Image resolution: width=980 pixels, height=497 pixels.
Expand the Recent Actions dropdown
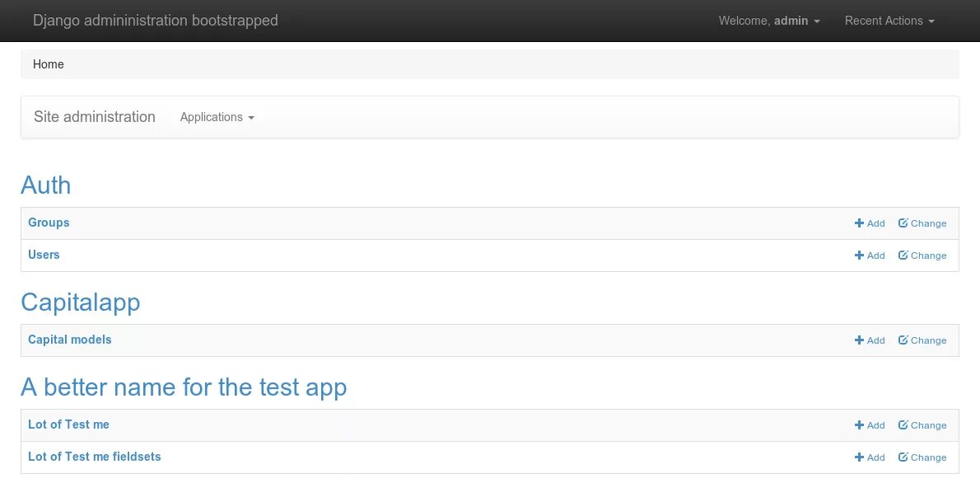point(889,21)
